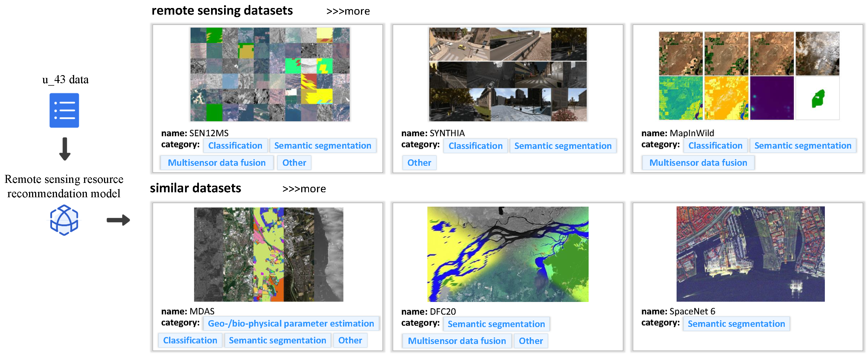Click the right-pointing arrow beside model icon
The width and height of the screenshot is (868, 355).
point(118,220)
